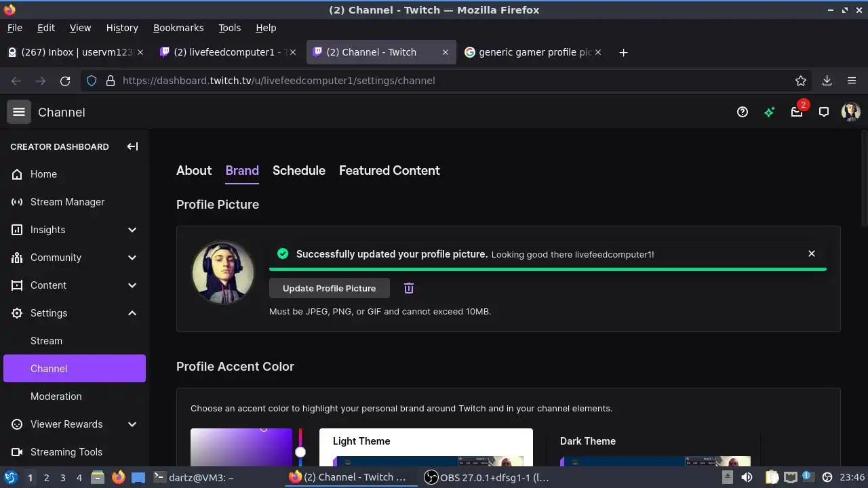Screen dimensions: 868x488
Task: Reload the current page
Action: point(65,81)
